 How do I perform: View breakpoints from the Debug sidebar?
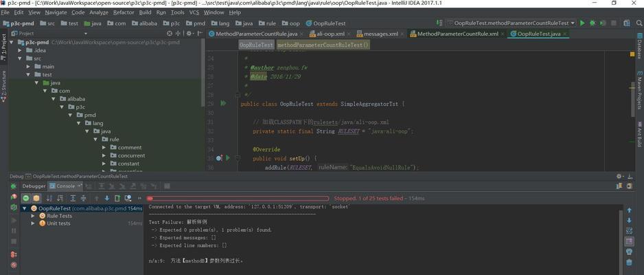[x=14, y=254]
